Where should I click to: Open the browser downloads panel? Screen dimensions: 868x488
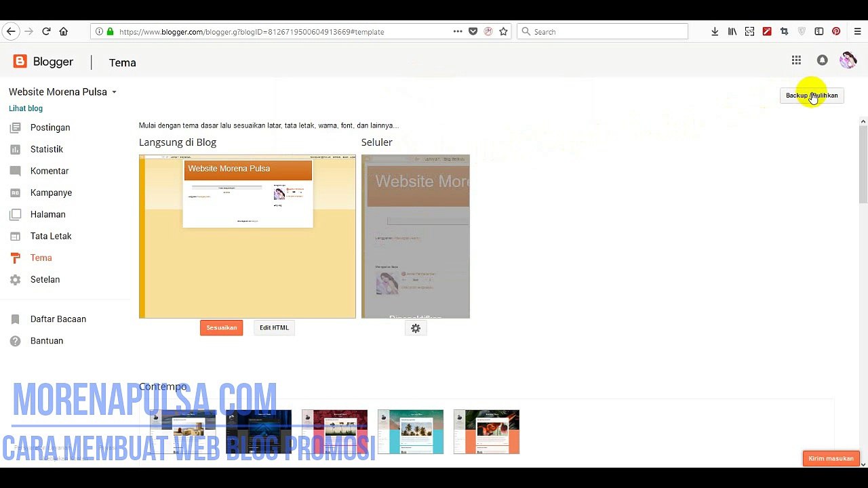715,31
